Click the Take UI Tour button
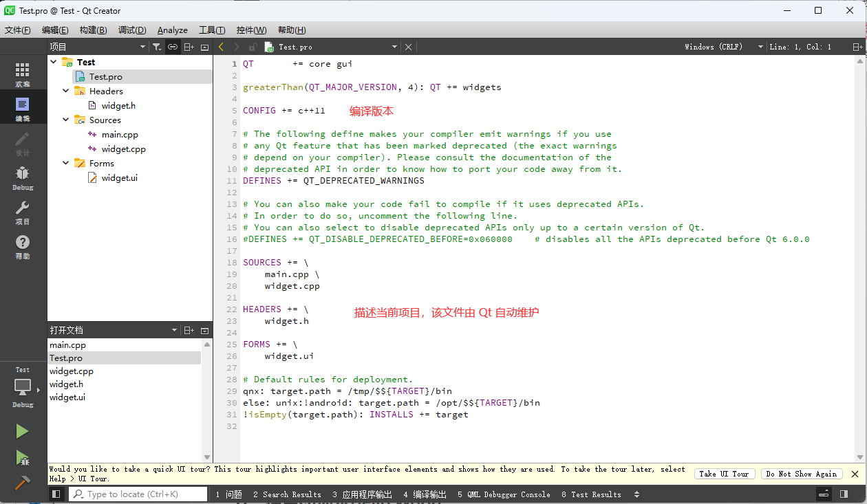Screen dimensions: 867x504 pyautogui.click(x=724, y=474)
